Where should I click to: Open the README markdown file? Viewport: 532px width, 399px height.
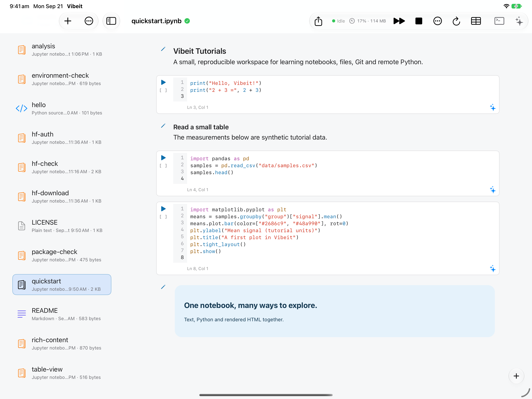point(62,314)
